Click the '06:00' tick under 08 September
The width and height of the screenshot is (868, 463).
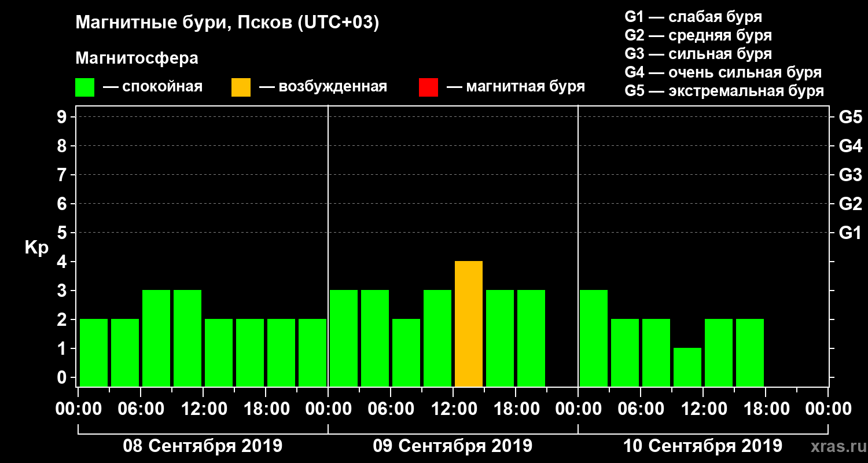click(x=140, y=409)
